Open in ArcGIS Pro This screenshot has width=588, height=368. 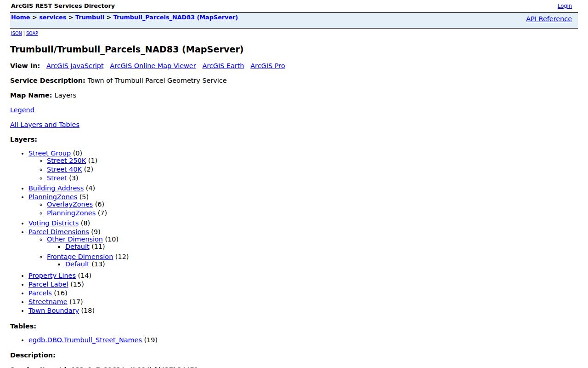[268, 66]
